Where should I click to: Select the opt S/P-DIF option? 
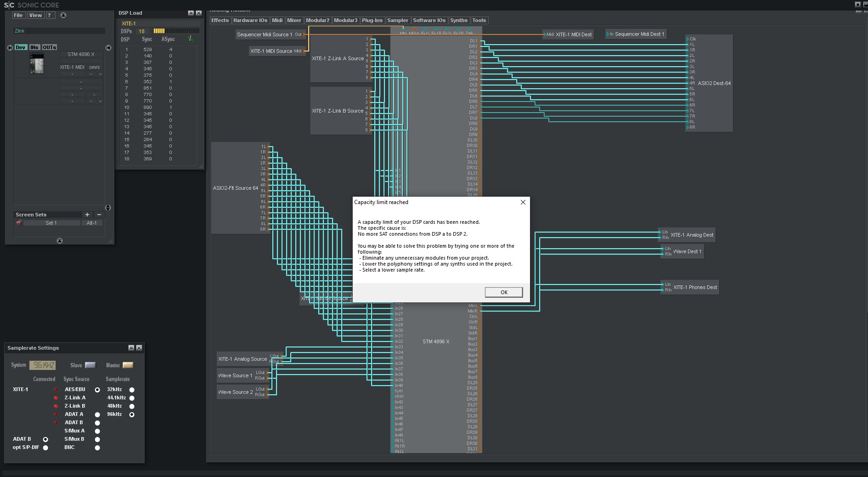pos(45,448)
